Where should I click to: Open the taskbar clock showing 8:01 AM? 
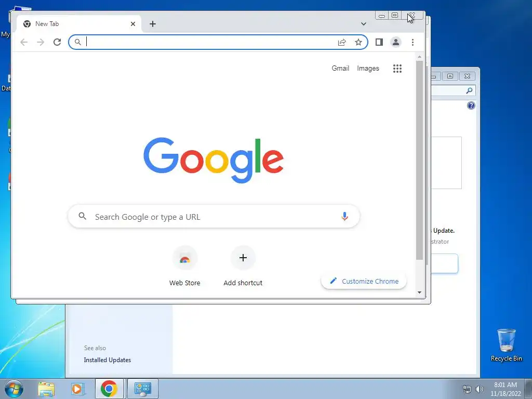[506, 389]
